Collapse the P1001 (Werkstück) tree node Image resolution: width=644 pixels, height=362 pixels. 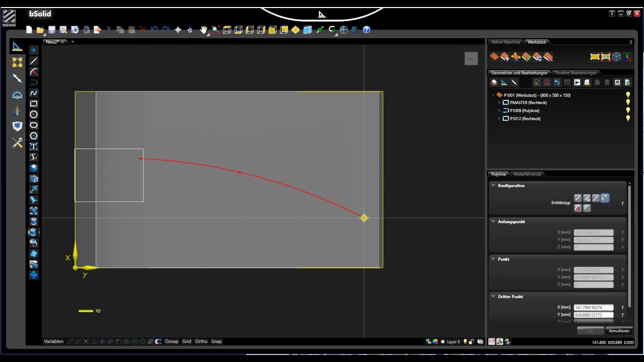493,95
